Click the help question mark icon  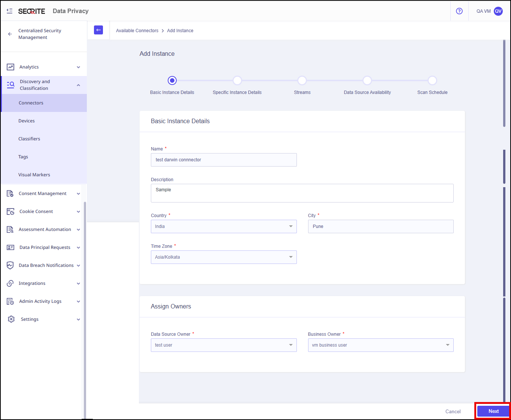click(x=459, y=11)
